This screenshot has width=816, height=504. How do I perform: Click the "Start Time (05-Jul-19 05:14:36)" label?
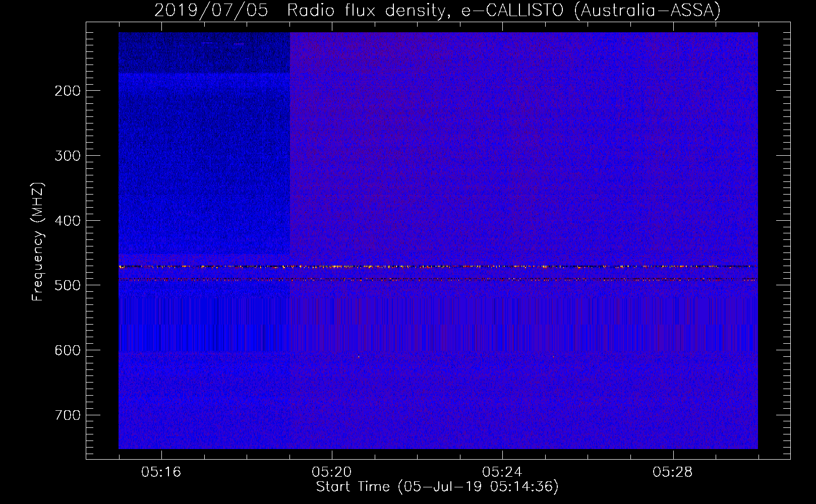tap(437, 487)
